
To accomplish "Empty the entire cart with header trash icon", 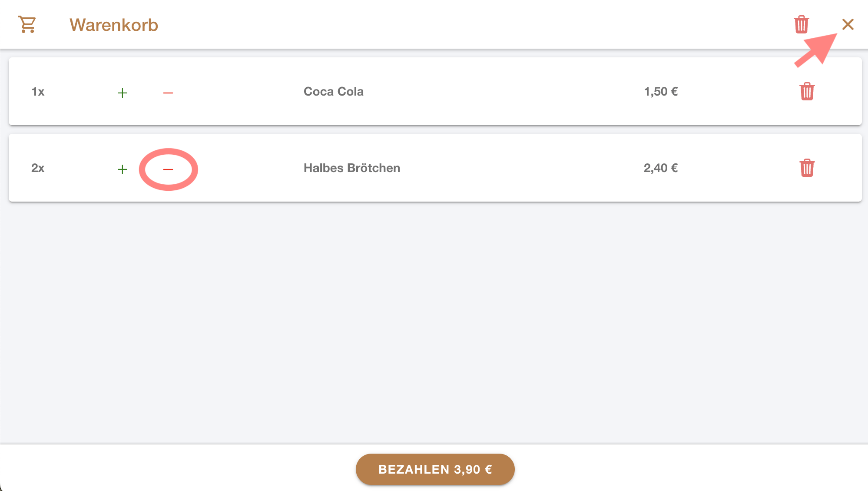I will (x=801, y=24).
